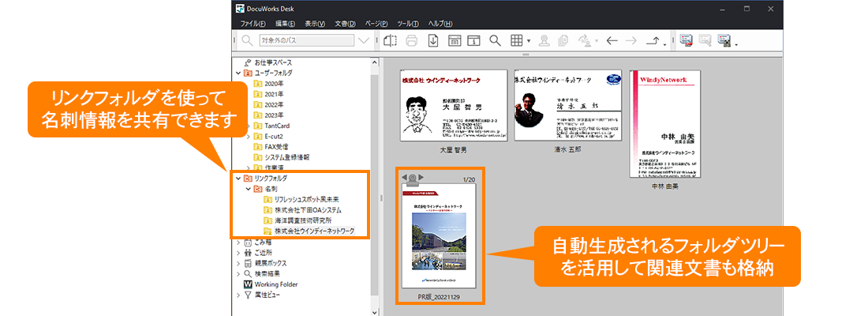Click the dashed-page layout icon in the toolbar
868x316 pixels.
pos(391,40)
